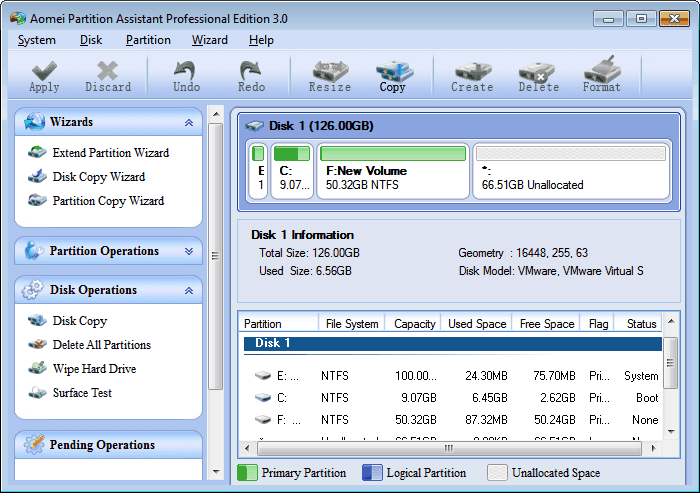Click the Discard X toolbar icon
This screenshot has width=700, height=493.
(108, 71)
